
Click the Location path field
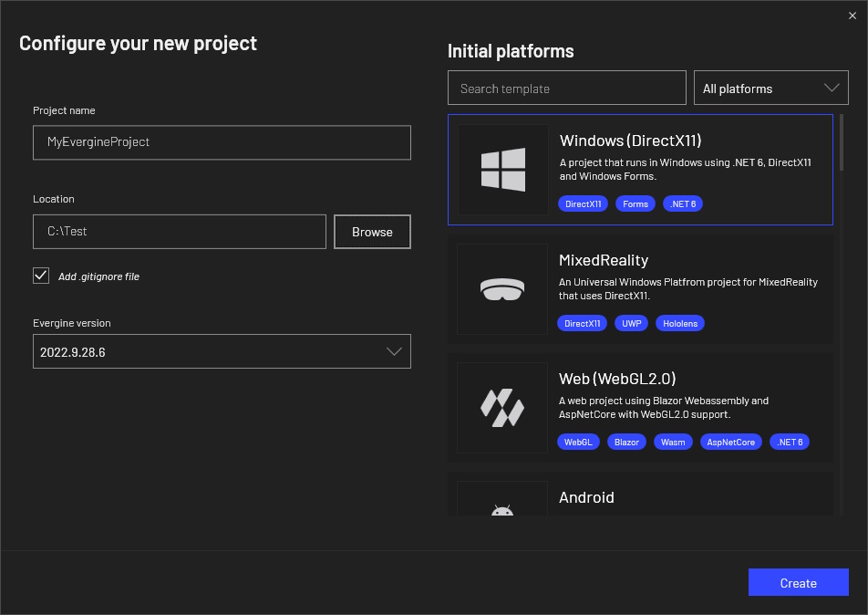click(180, 232)
